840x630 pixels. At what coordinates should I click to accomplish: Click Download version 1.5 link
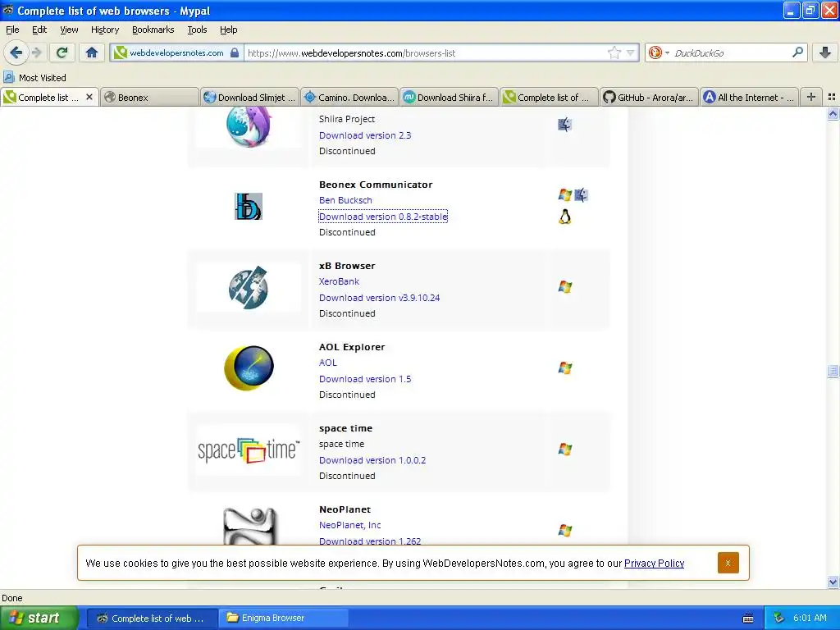[365, 379]
